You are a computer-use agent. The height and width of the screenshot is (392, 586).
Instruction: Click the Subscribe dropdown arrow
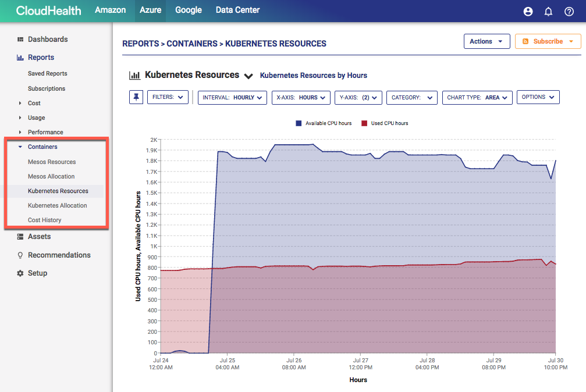(571, 41)
